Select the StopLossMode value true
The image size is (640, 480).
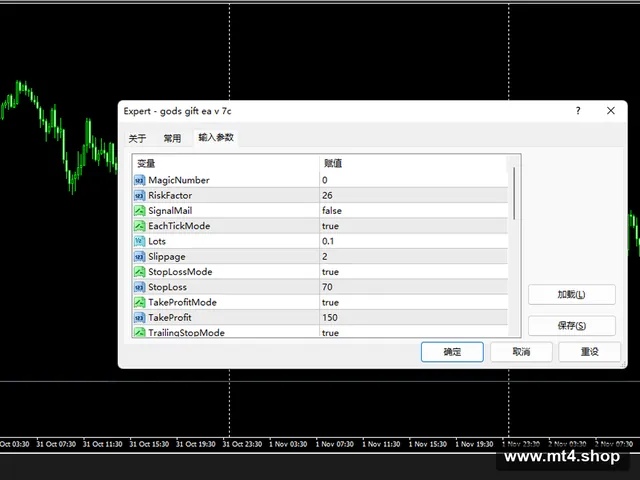coord(330,272)
